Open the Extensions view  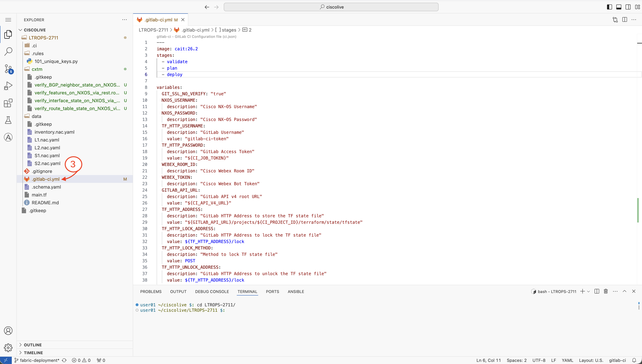pos(8,103)
